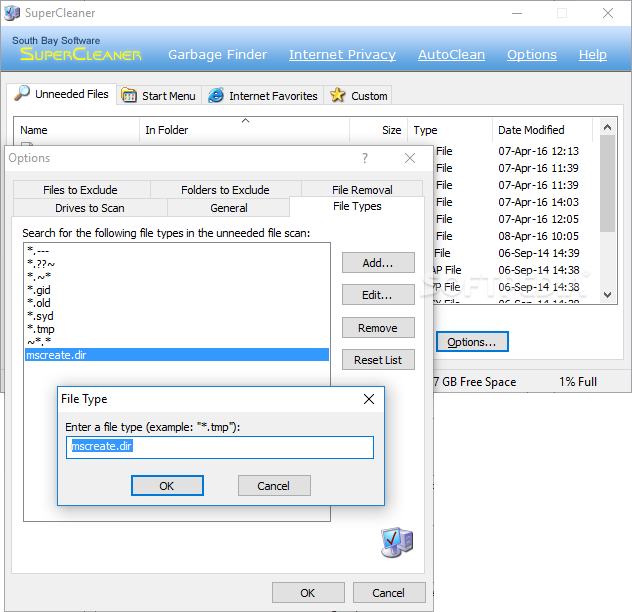Click OK at bottom of Options dialog
The width and height of the screenshot is (632, 612).
point(308,593)
